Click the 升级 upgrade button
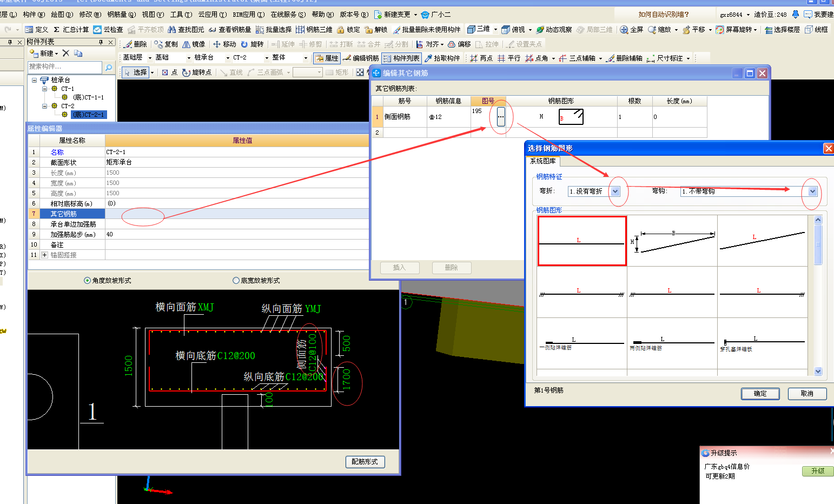 [818, 471]
